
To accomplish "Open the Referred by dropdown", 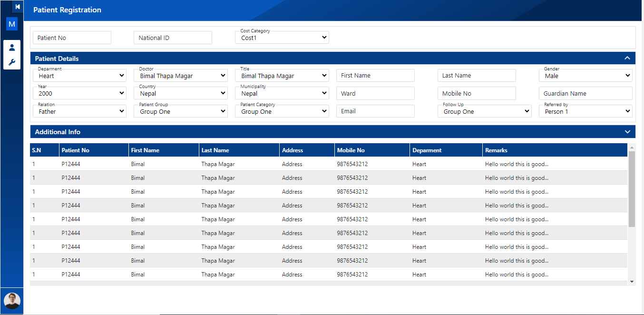I will tap(585, 111).
